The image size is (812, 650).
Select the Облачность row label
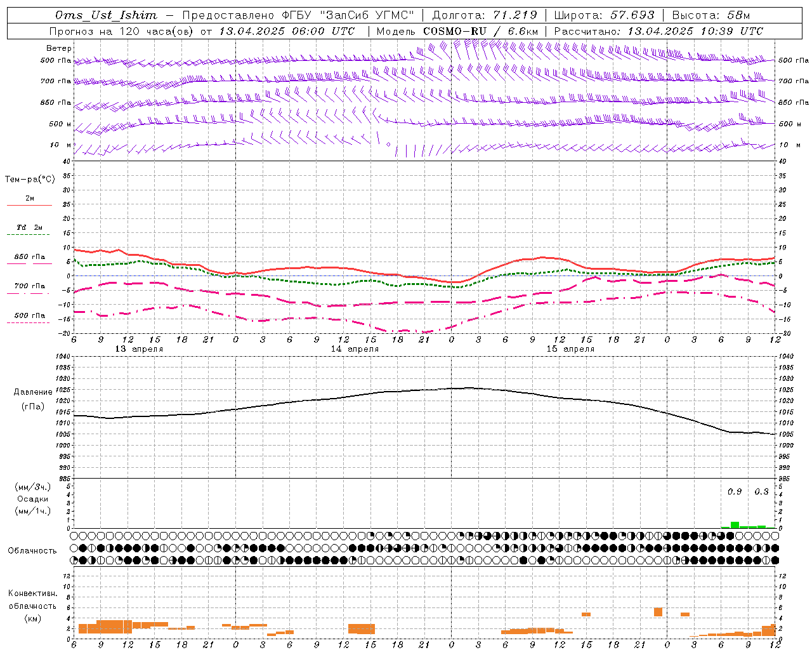(32, 551)
